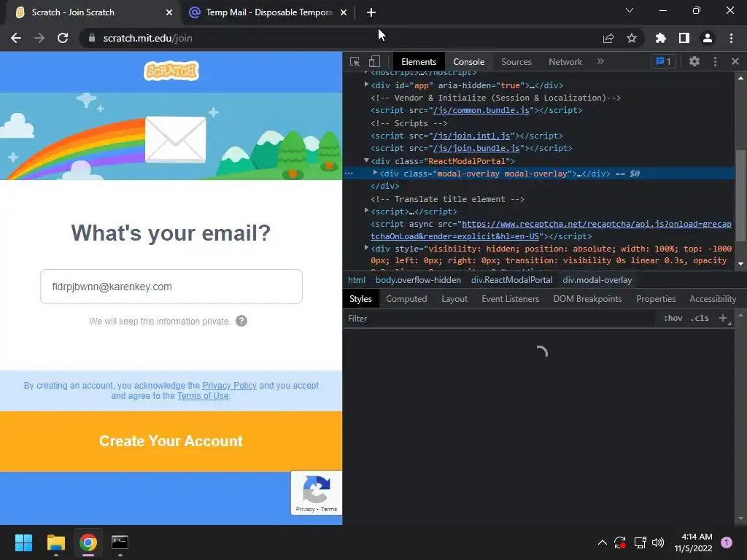The image size is (747, 560).
Task: Select div.modal-overlay in the breadcrumb
Action: (597, 280)
